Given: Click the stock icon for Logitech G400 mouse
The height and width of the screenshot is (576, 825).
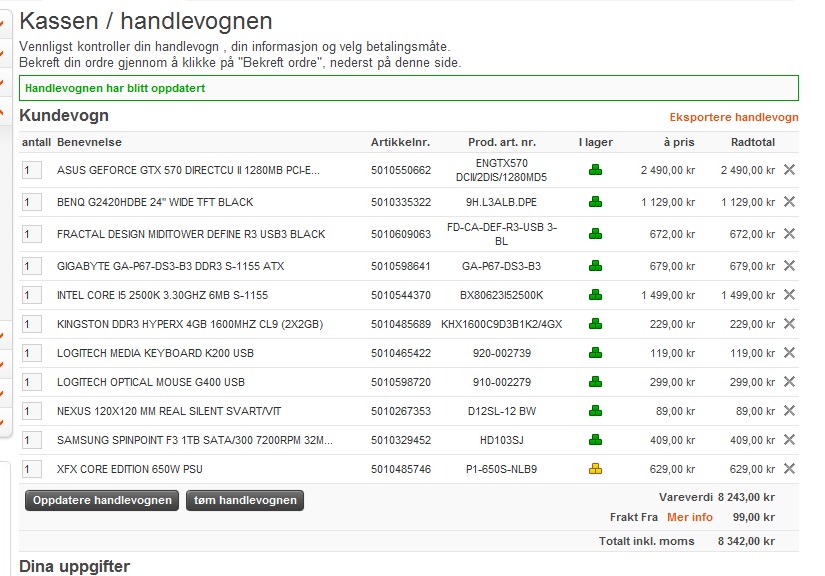Looking at the screenshot, I should [595, 382].
